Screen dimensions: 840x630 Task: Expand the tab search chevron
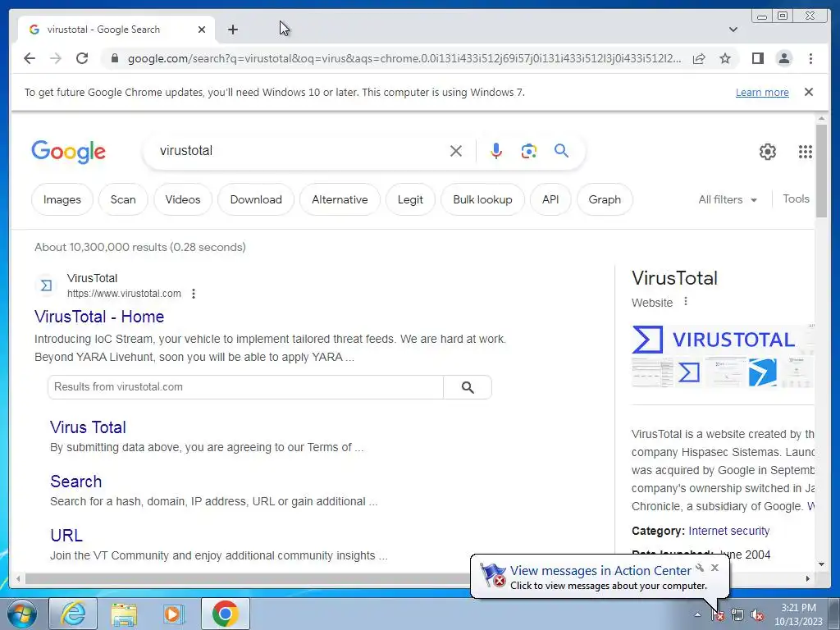point(733,30)
